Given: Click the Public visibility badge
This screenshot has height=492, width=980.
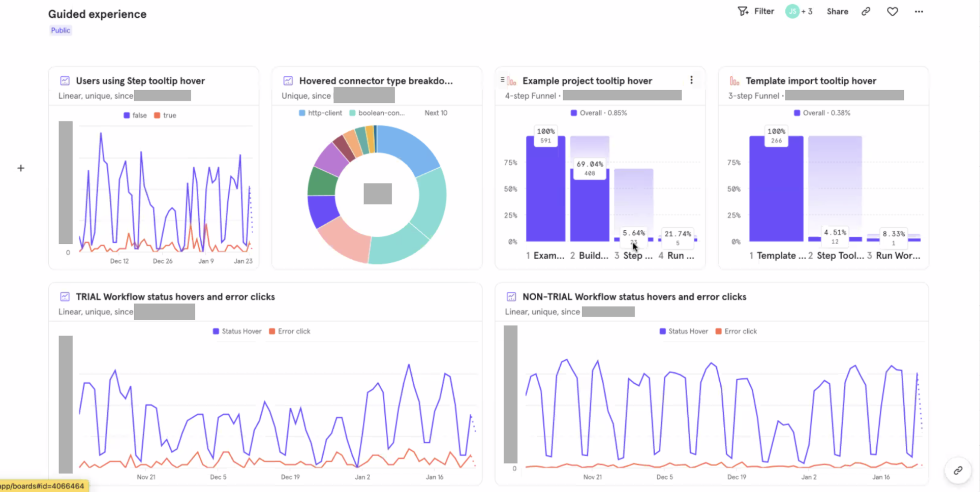Looking at the screenshot, I should click(x=60, y=30).
